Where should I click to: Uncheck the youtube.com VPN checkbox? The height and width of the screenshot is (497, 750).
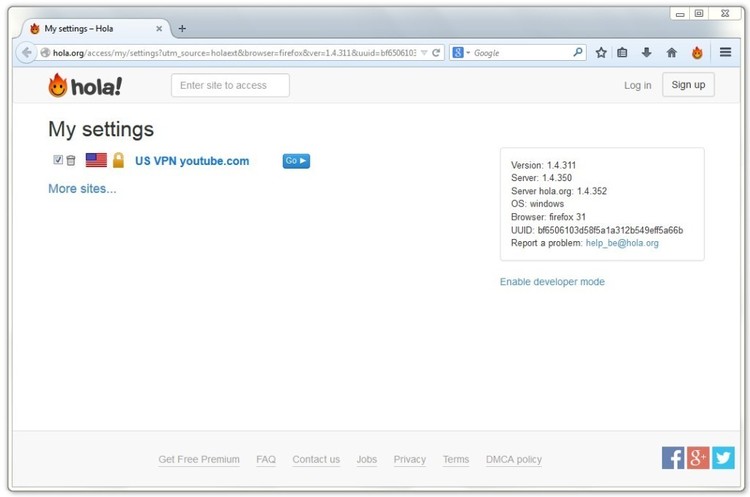point(58,160)
